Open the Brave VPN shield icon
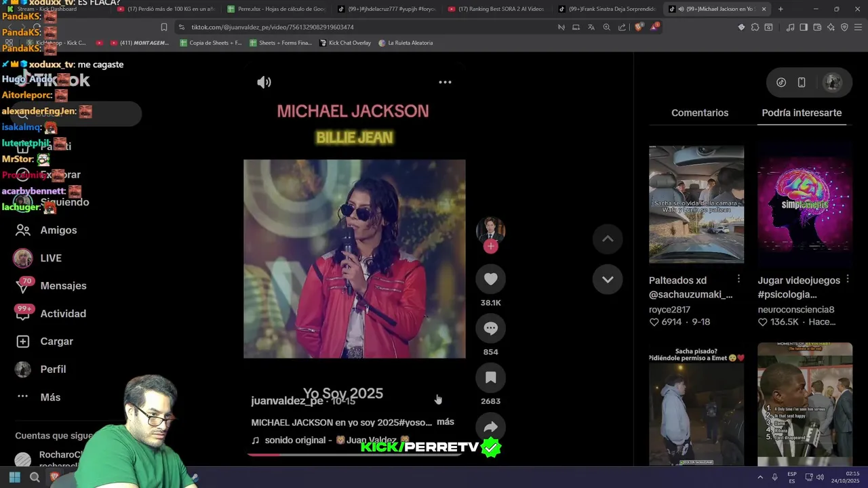This screenshot has height=488, width=868. pyautogui.click(x=844, y=27)
